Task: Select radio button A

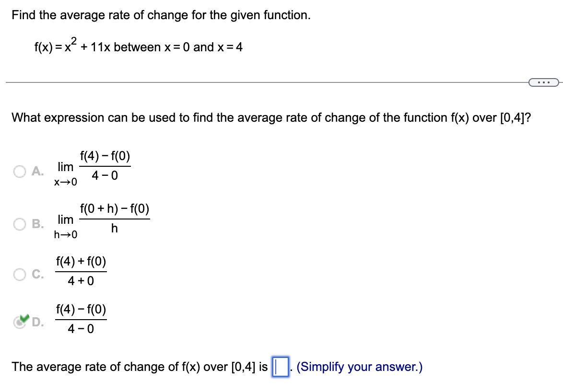Action: pos(19,171)
